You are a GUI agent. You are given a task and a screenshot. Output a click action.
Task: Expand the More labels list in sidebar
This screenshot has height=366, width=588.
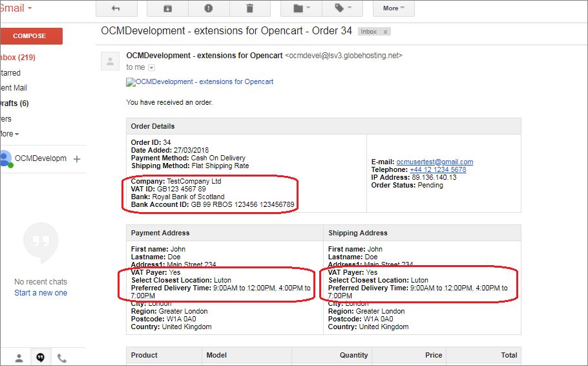pos(10,134)
